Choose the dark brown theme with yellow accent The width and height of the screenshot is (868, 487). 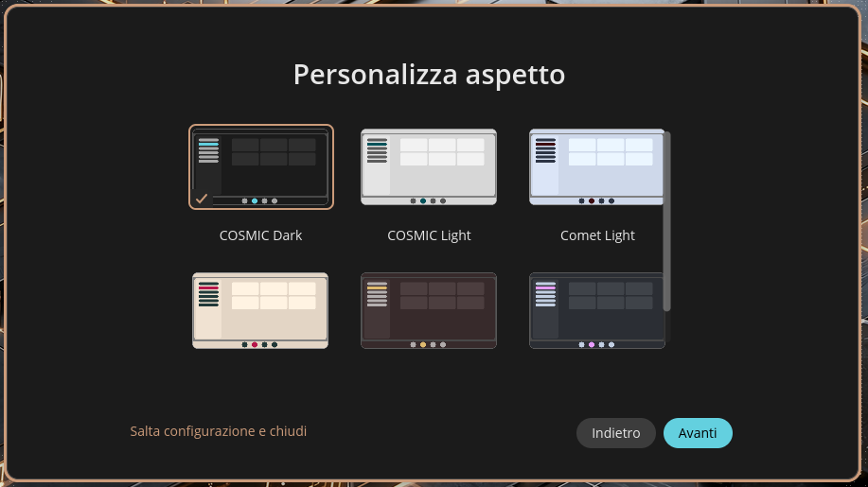pos(429,311)
